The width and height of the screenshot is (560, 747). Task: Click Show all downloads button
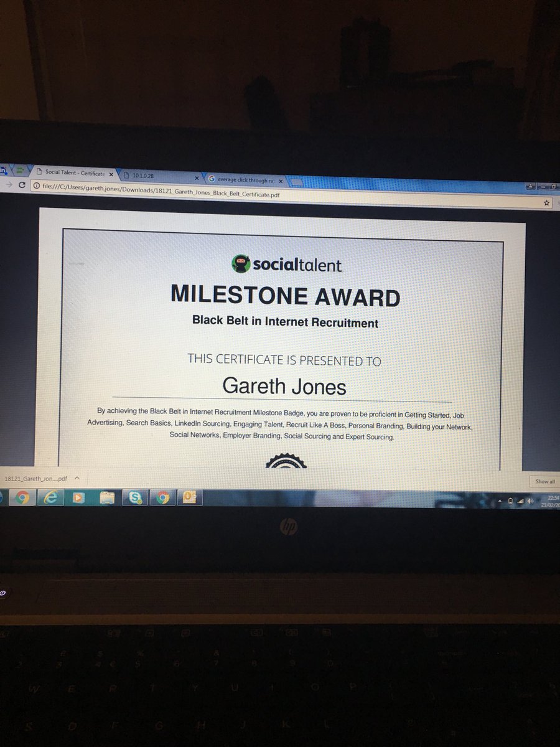click(x=545, y=481)
